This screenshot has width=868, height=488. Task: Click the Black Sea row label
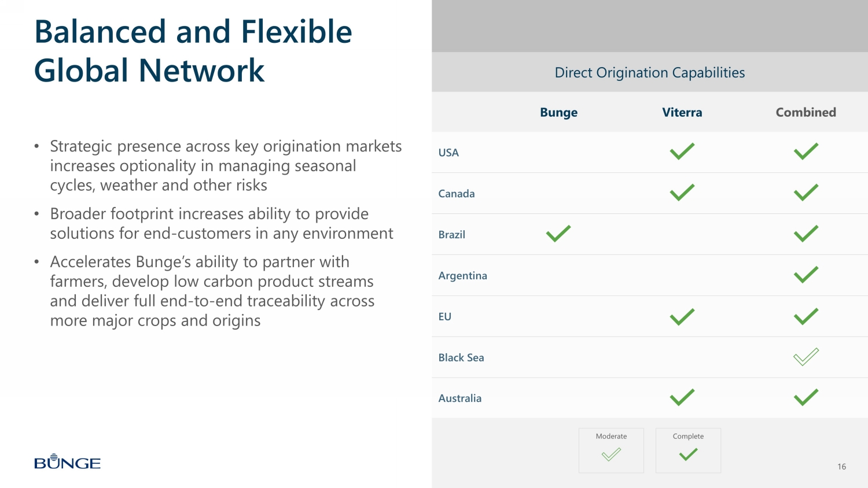[x=461, y=358]
